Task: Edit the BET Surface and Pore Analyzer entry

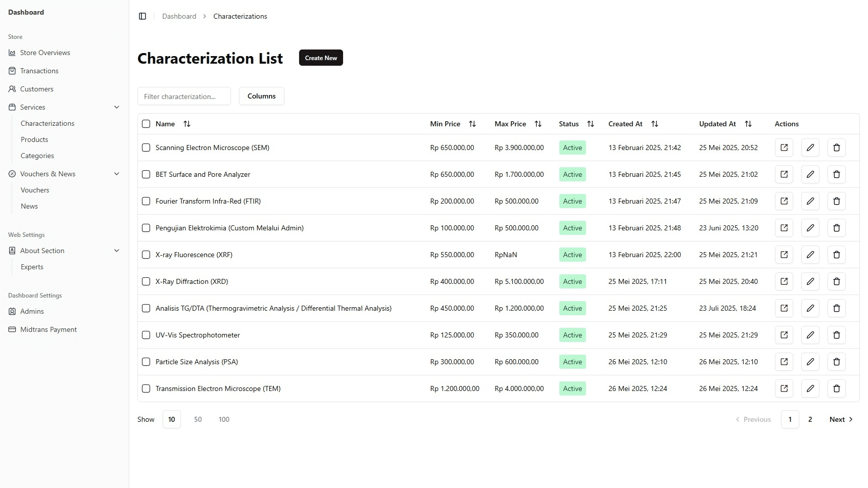Action: pos(810,174)
